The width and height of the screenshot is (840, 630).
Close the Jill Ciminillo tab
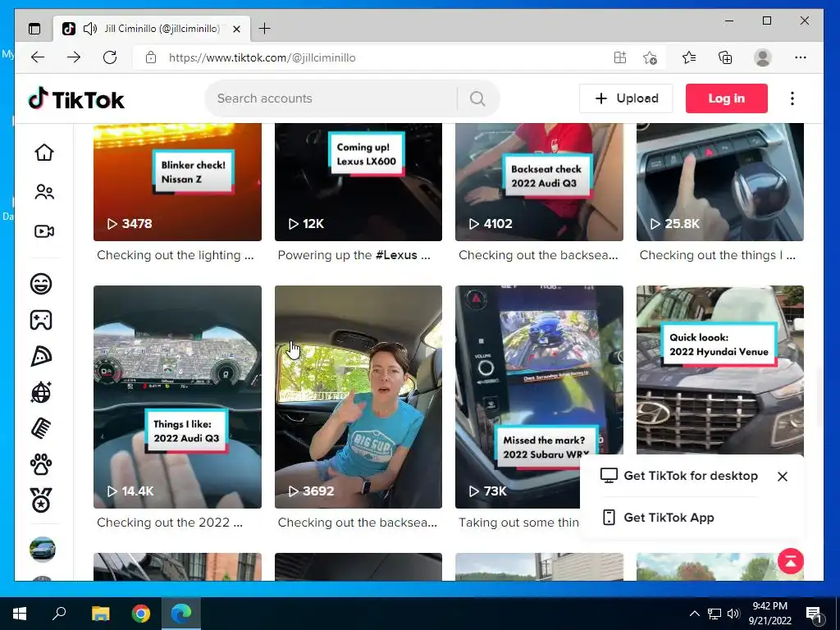(236, 29)
